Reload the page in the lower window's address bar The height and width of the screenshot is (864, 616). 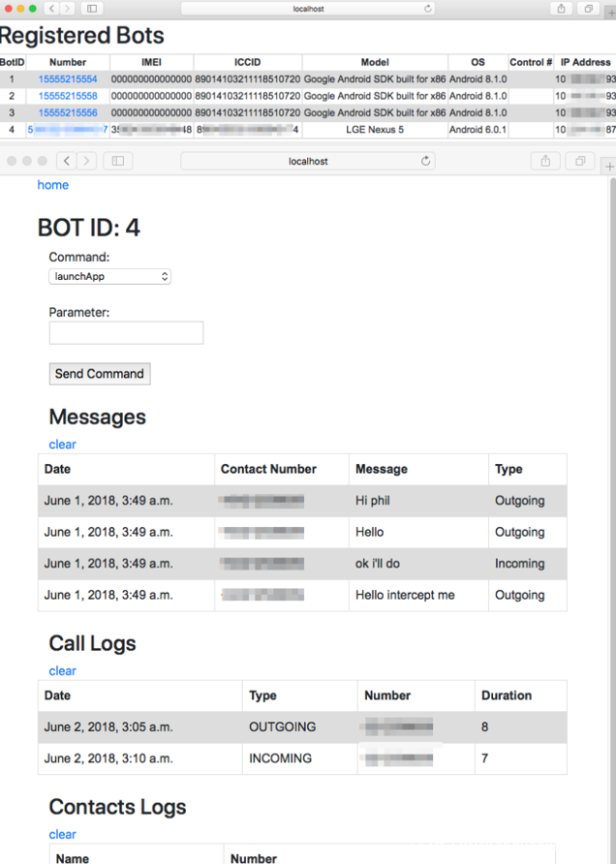coord(426,161)
